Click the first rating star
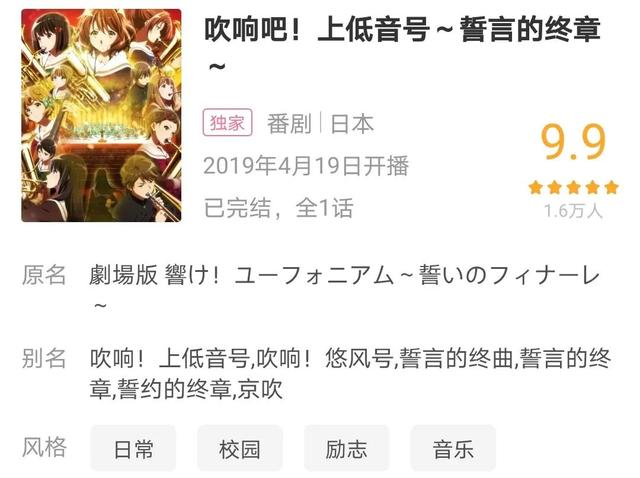640x478 pixels. pyautogui.click(x=536, y=188)
